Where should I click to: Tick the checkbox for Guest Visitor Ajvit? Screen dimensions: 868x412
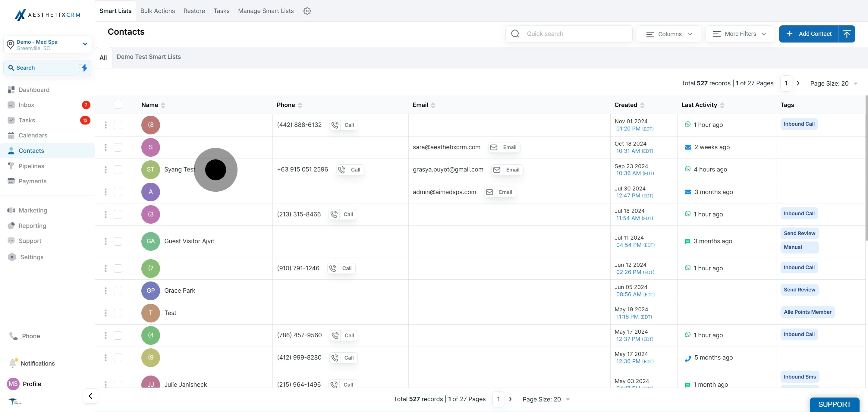(118, 241)
